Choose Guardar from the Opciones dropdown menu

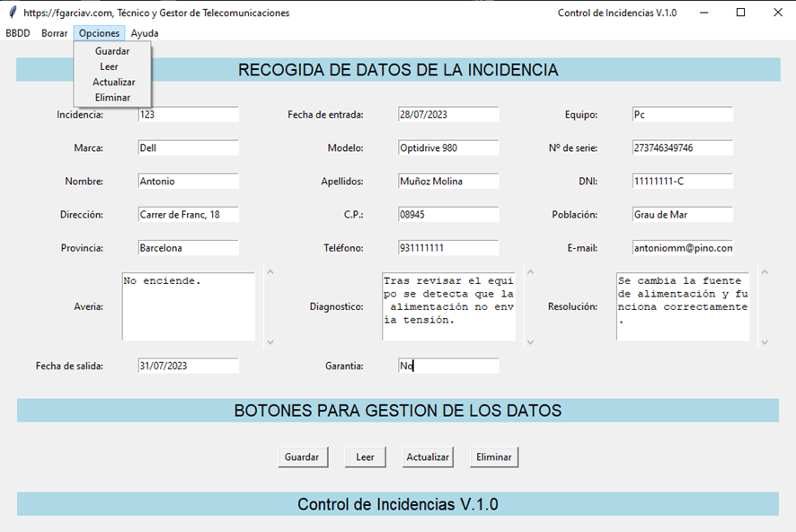[x=113, y=51]
